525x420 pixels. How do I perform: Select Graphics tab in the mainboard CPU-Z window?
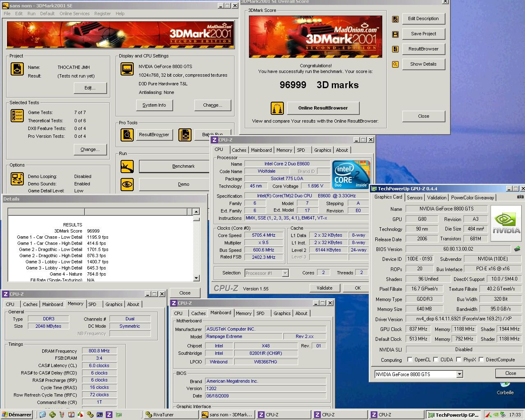click(x=282, y=313)
